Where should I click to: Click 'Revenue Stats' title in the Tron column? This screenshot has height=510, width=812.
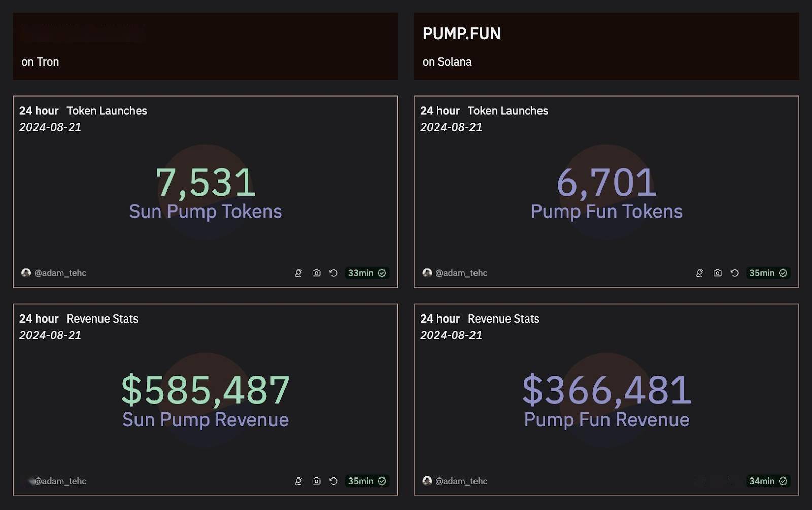tap(103, 319)
